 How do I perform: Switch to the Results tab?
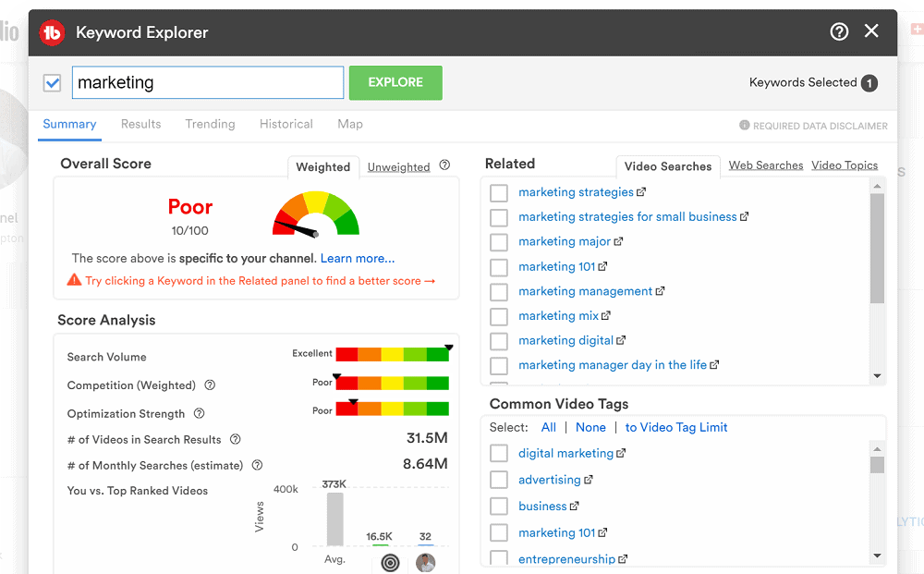(140, 124)
